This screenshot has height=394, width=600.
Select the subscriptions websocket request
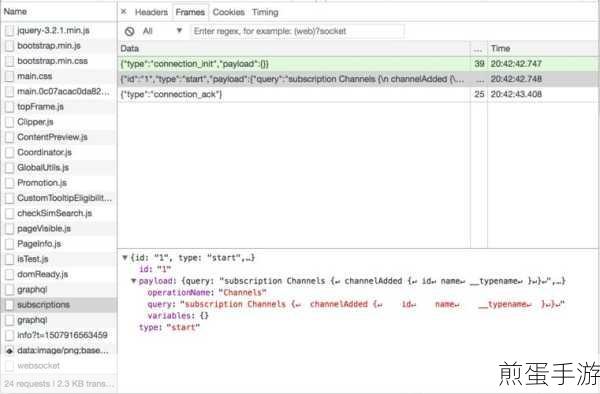pyautogui.click(x=59, y=305)
